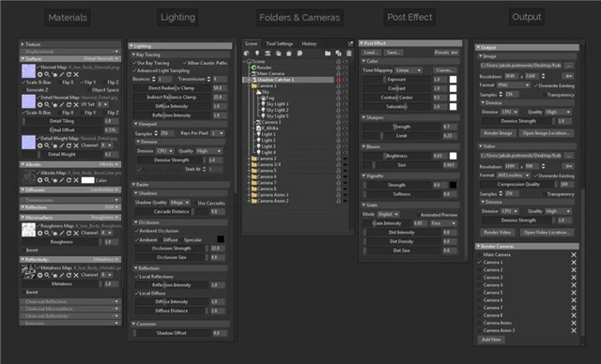Remove Main Camera from Render Cameras list

[x=574, y=254]
